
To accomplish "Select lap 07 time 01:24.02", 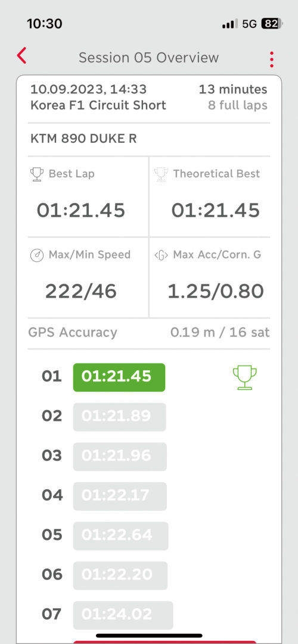I will 123,615.
